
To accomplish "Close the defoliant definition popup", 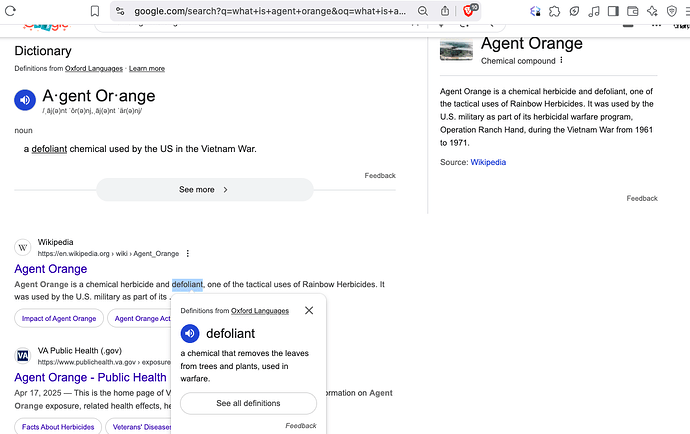I will pos(309,310).
